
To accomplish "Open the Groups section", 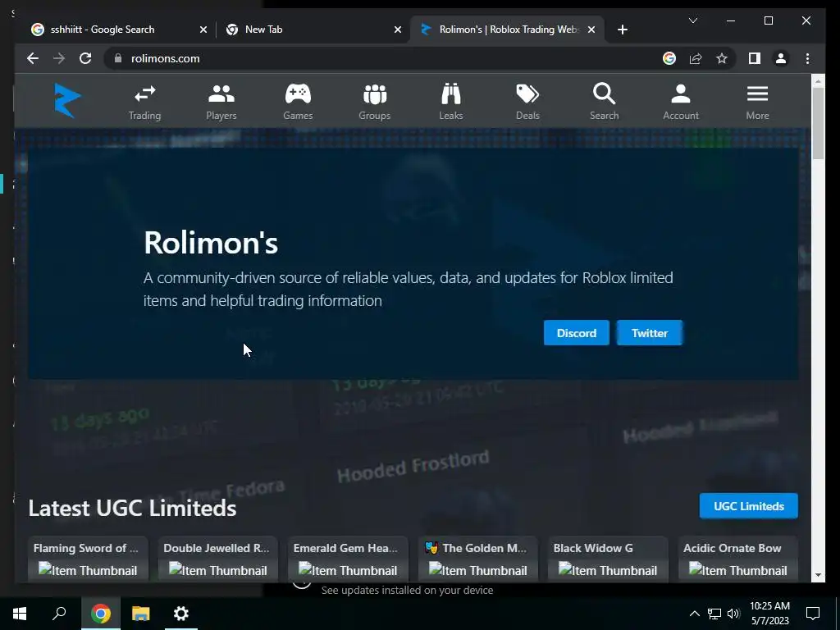I will (x=374, y=102).
